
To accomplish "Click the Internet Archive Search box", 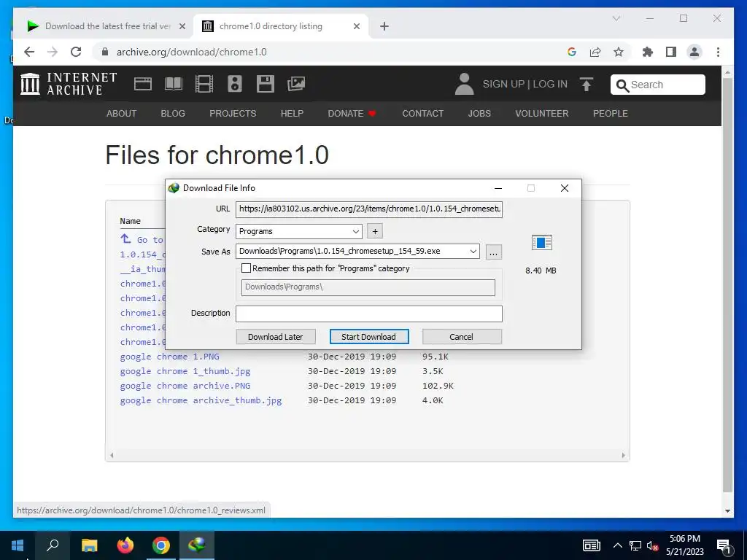I will pos(657,85).
